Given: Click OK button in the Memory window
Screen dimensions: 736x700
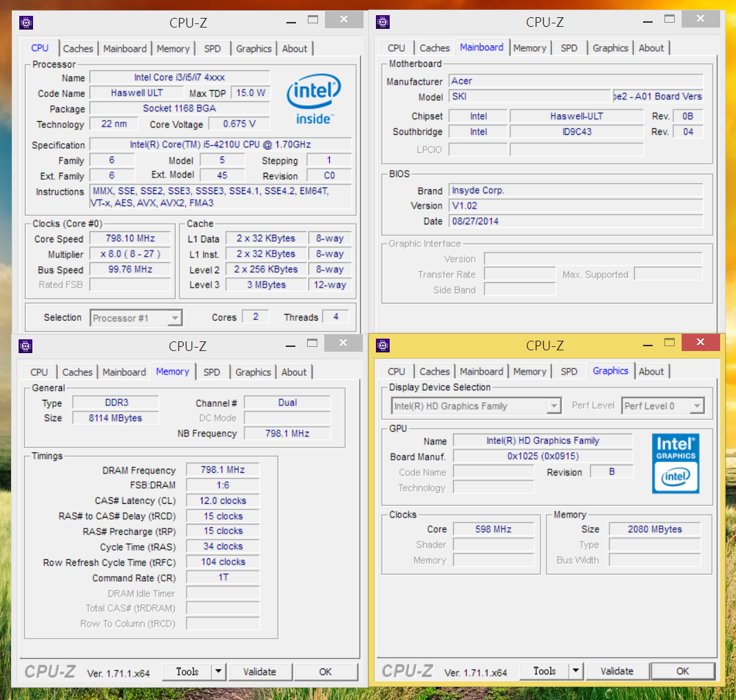Looking at the screenshot, I should (325, 672).
